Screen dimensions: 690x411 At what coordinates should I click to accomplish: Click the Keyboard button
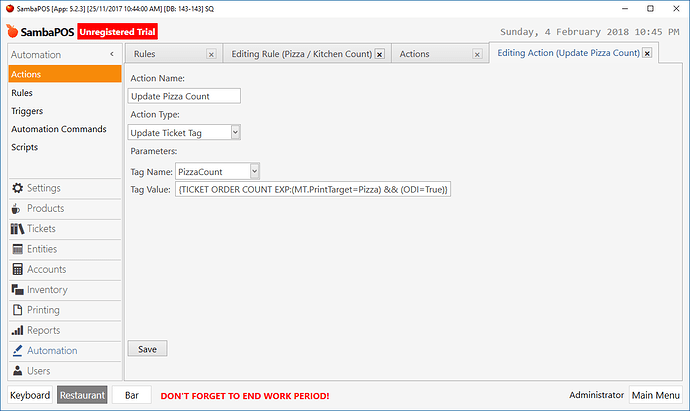30,395
